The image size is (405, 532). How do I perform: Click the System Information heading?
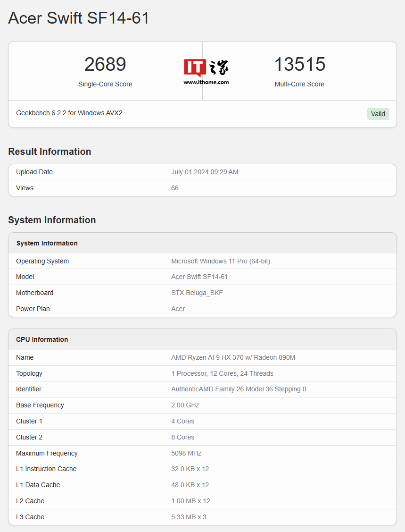coord(52,220)
